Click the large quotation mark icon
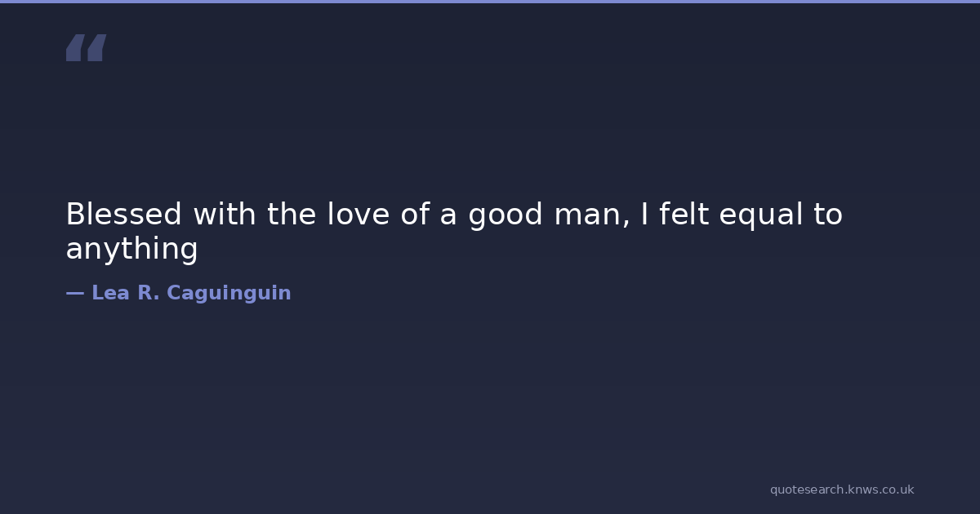The image size is (980, 514). (86, 48)
